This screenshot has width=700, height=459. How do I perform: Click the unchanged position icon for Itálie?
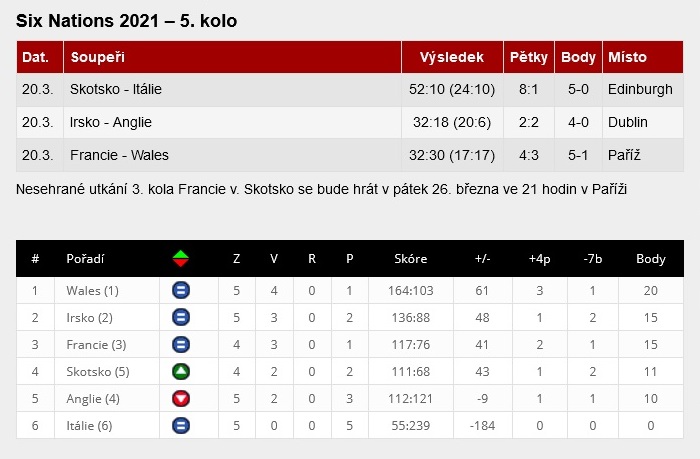(181, 425)
